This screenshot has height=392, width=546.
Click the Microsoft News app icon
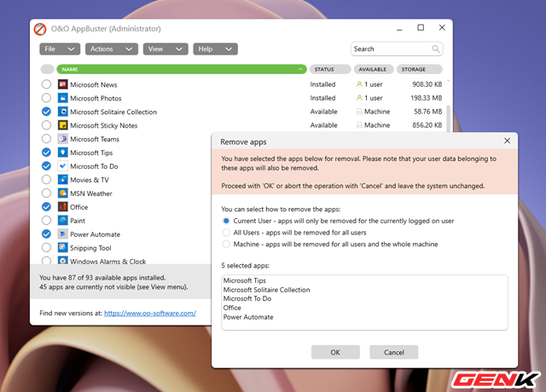click(62, 84)
